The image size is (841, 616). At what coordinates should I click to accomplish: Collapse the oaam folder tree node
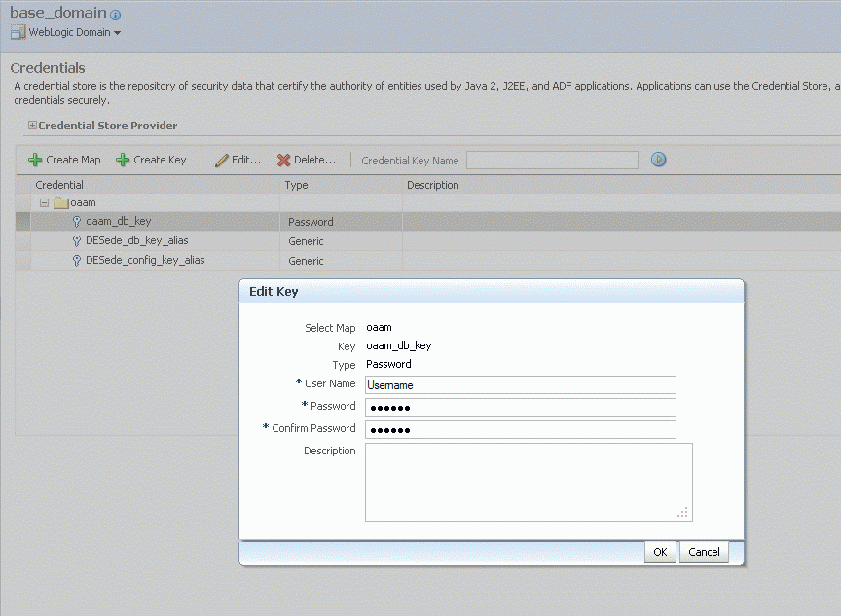(x=45, y=202)
